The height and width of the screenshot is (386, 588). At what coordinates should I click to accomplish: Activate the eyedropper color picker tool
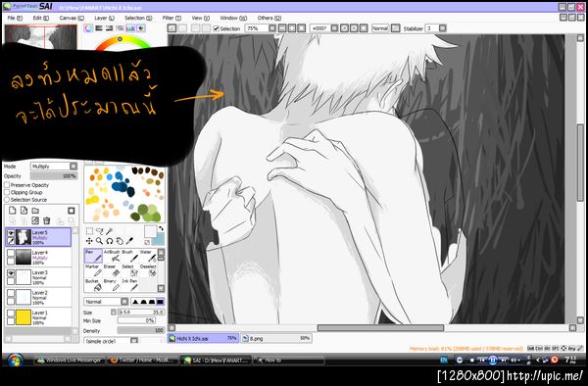pos(129,241)
